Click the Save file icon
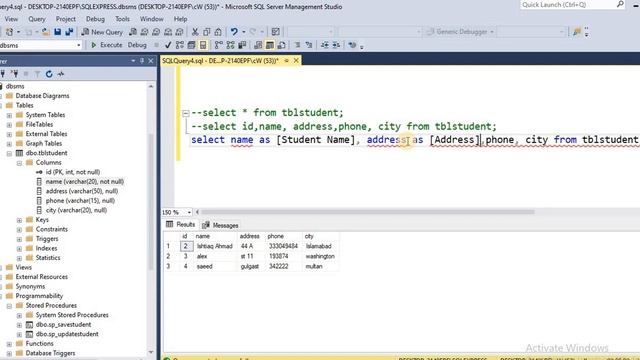The width and height of the screenshot is (640, 360). click(58, 32)
